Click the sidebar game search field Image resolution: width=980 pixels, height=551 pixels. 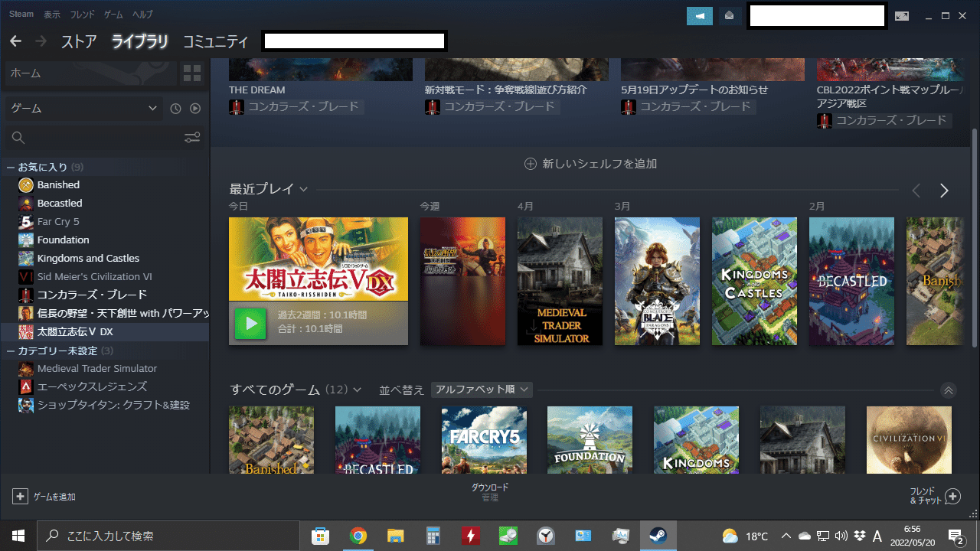(93, 138)
